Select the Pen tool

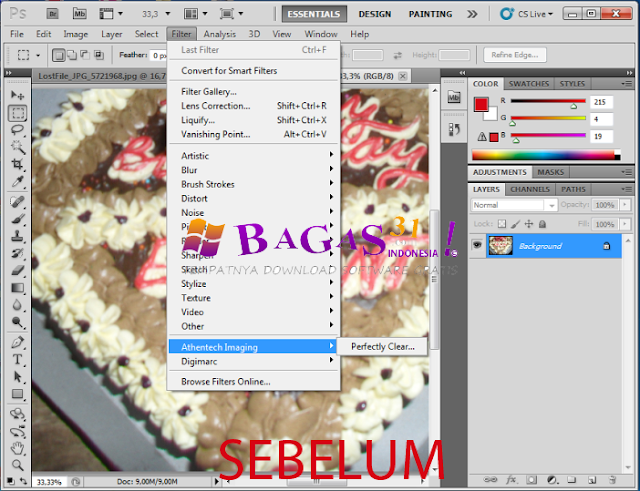coord(17,342)
